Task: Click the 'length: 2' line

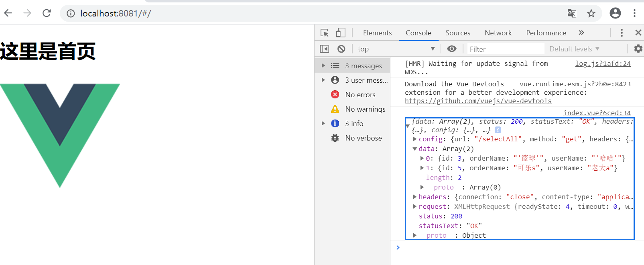Action: (444, 177)
